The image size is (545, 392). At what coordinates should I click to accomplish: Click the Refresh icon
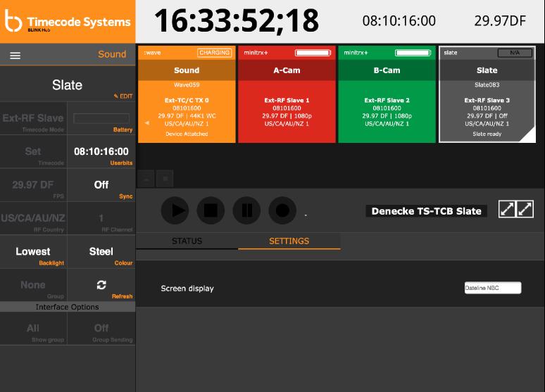101,285
